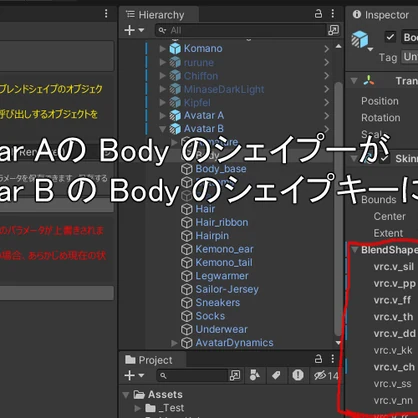Screen dimensions: 418x418
Task: Toggle the GameObject active checkbox in Inspector
Action: pos(390,37)
